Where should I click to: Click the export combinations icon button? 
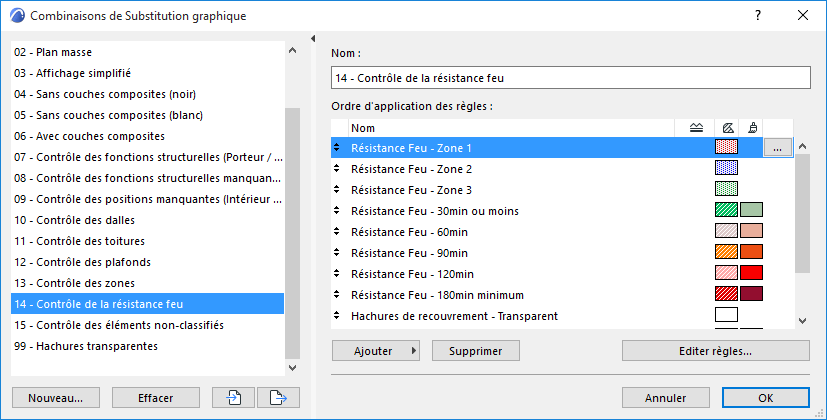(x=278, y=397)
